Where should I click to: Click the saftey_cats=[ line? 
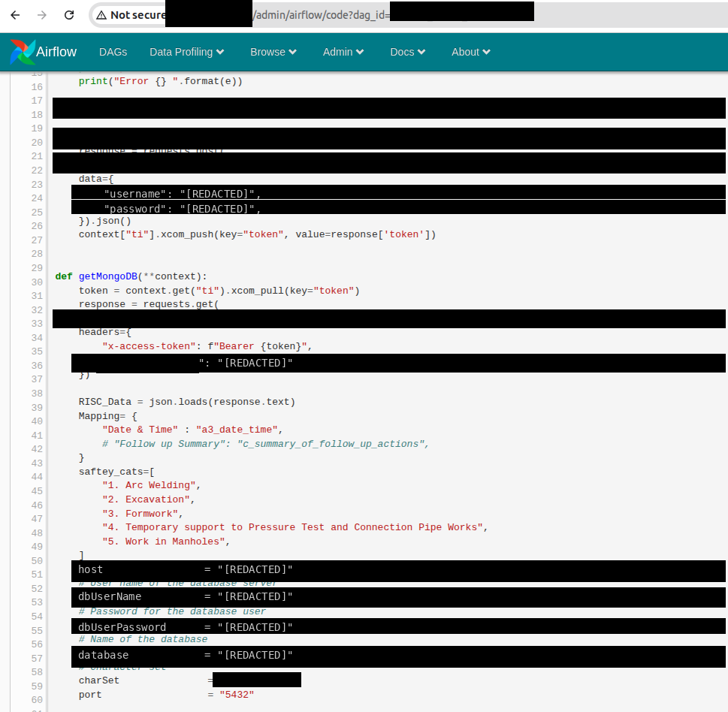tap(116, 472)
